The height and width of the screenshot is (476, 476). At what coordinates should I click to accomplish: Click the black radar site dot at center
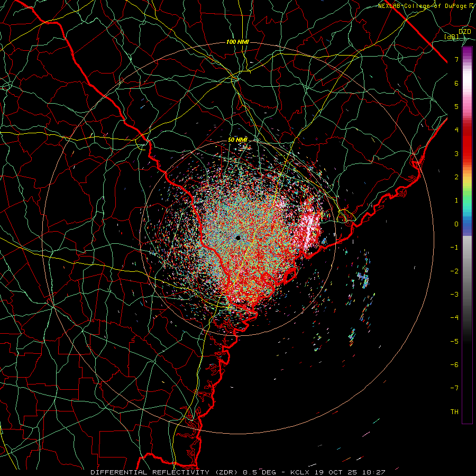(238, 237)
